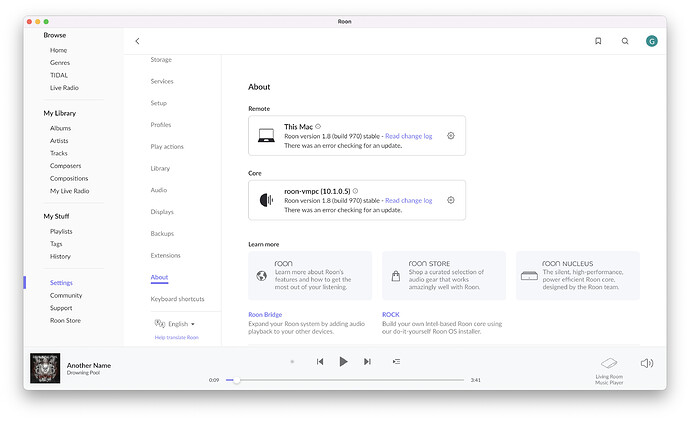
Task: Open Read change log for This Mac
Action: click(x=408, y=136)
